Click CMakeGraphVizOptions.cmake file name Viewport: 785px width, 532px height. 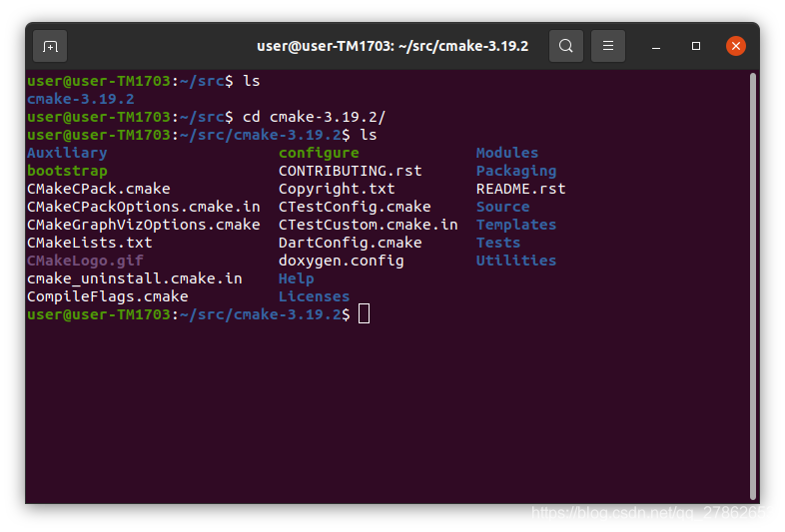pos(144,225)
